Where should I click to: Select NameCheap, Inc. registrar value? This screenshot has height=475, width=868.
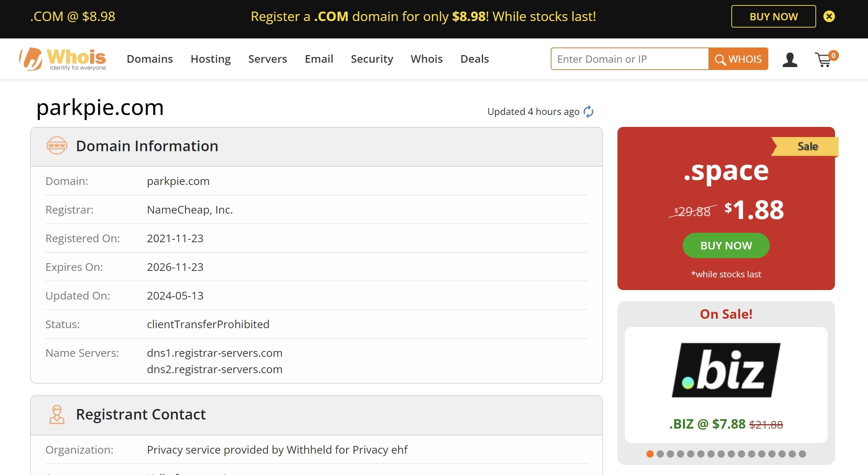pyautogui.click(x=190, y=210)
